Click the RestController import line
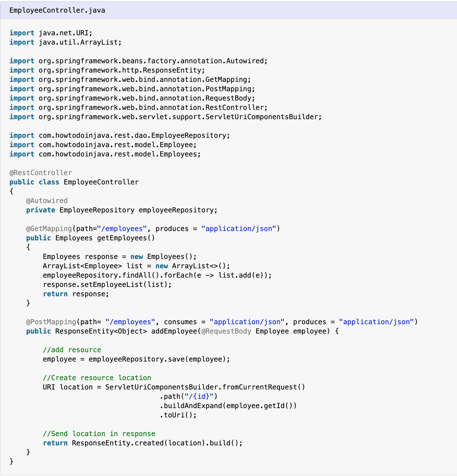The height and width of the screenshot is (476, 457). click(x=139, y=108)
